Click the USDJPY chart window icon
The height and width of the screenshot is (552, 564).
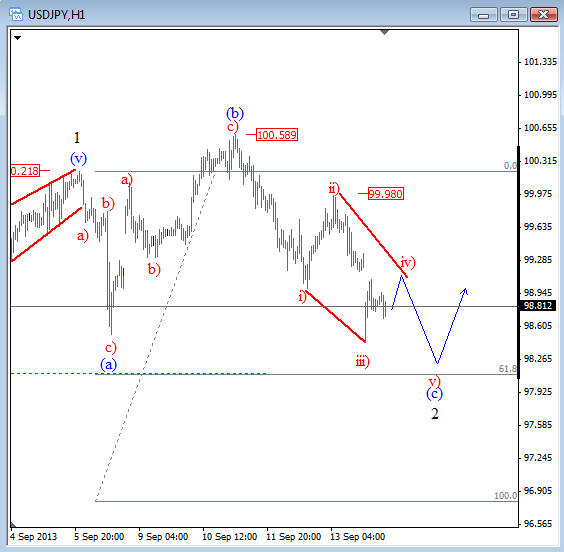(x=16, y=14)
